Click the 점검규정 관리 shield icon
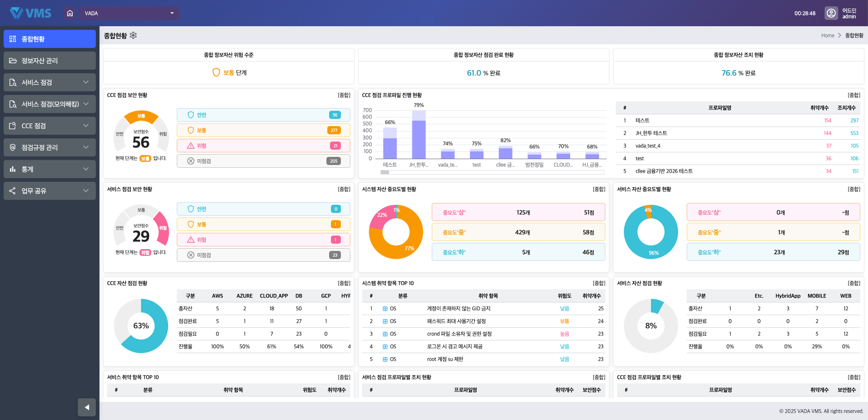 [x=13, y=147]
